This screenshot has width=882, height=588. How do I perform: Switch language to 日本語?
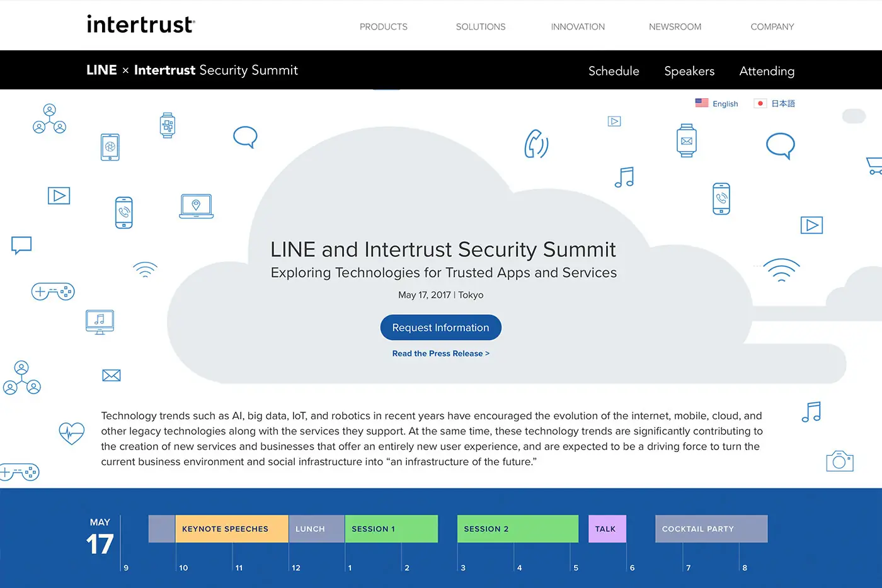tap(783, 103)
